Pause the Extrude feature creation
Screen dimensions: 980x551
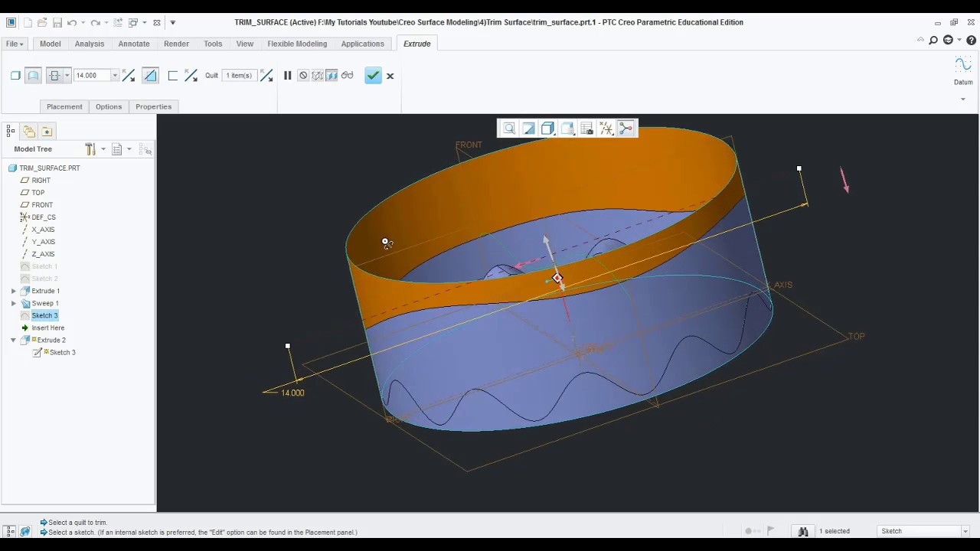pyautogui.click(x=287, y=75)
